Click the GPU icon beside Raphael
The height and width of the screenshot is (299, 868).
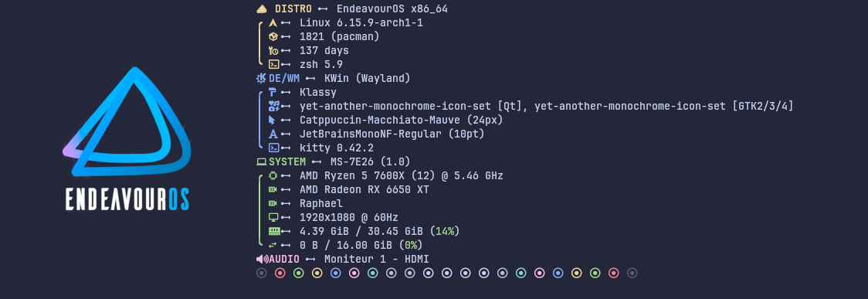tap(273, 203)
